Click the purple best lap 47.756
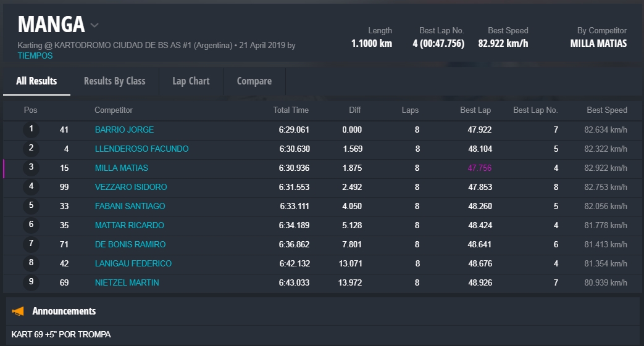Image resolution: width=644 pixels, height=346 pixels. pos(479,168)
